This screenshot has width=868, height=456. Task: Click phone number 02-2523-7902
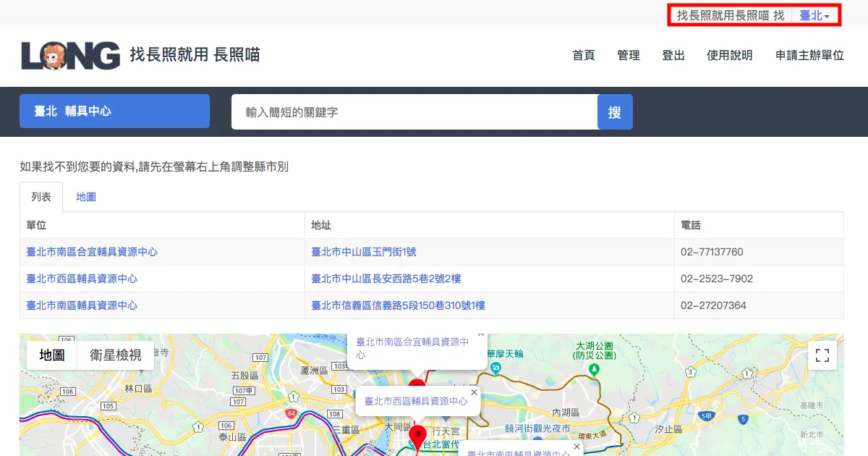pyautogui.click(x=717, y=279)
